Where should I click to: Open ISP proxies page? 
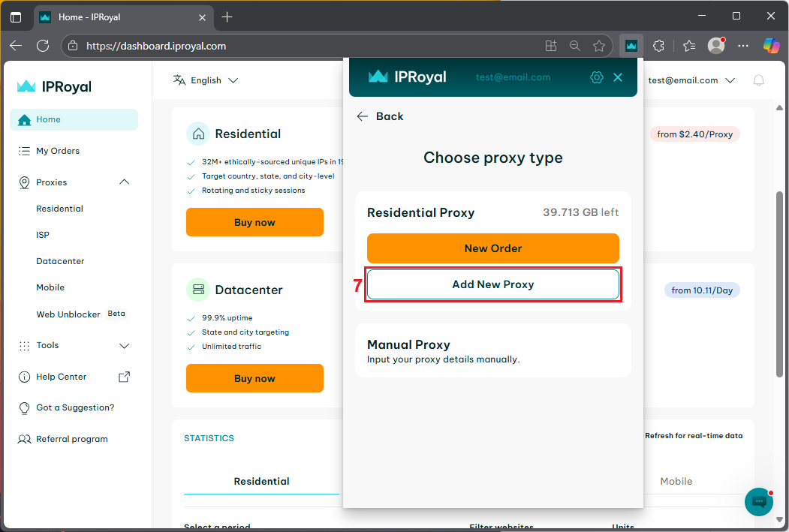pyautogui.click(x=43, y=235)
